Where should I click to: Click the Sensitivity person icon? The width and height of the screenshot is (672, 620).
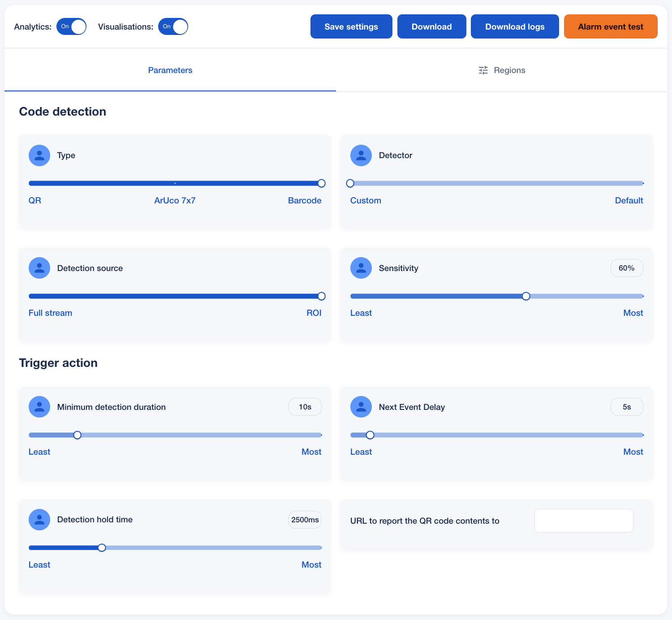pos(361,268)
